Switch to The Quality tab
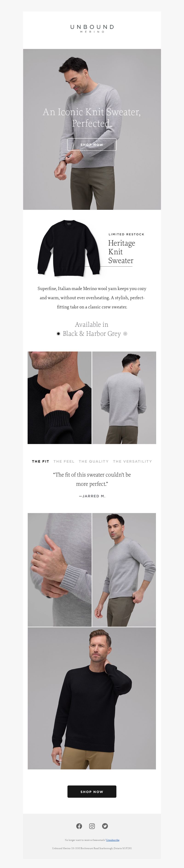Screen dimensions: 184x868 pyautogui.click(x=94, y=461)
